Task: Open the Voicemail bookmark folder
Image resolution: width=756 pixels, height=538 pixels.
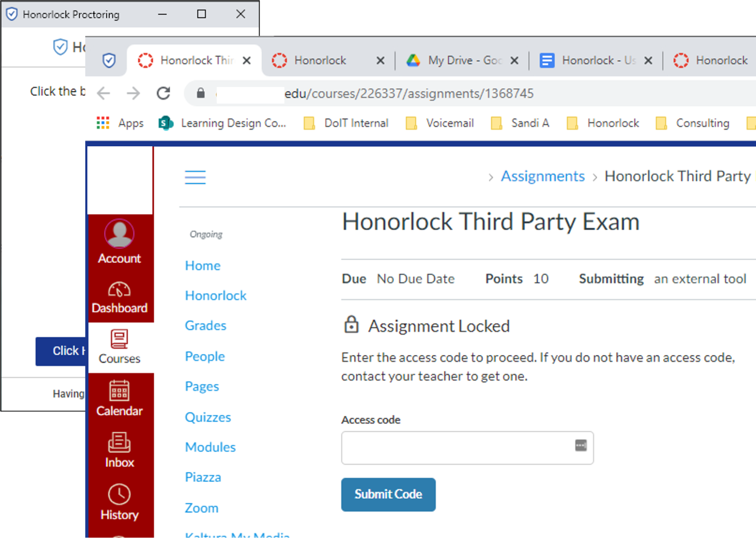Action: (x=439, y=123)
